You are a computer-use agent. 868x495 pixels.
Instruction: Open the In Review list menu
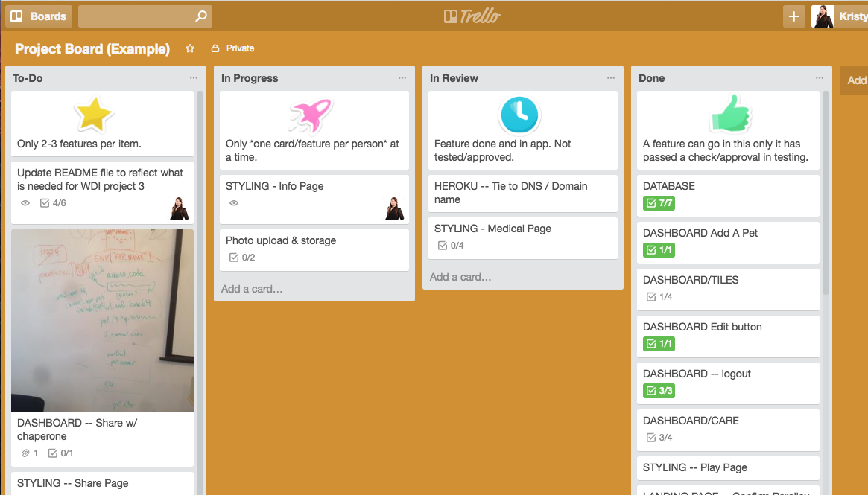point(611,77)
